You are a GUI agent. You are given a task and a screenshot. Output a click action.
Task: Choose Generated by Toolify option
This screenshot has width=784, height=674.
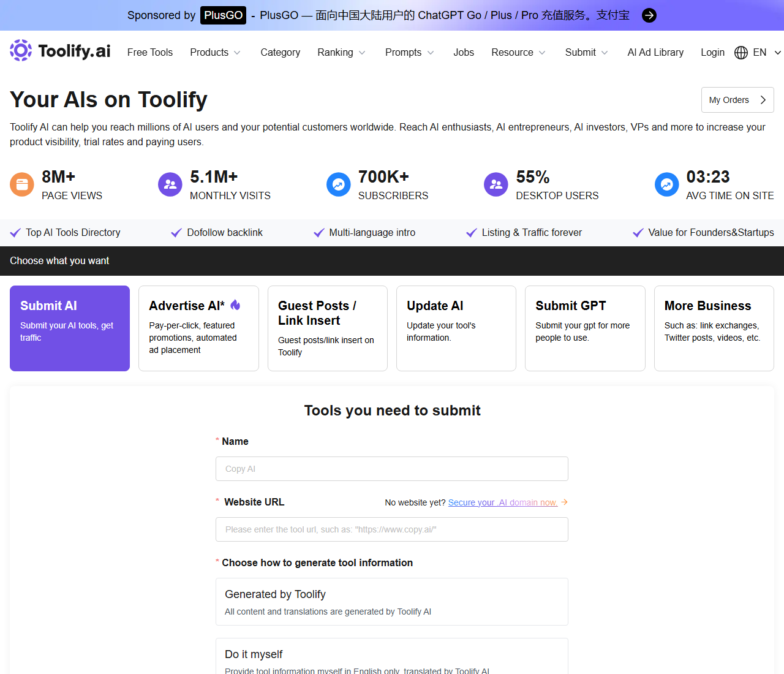point(392,602)
